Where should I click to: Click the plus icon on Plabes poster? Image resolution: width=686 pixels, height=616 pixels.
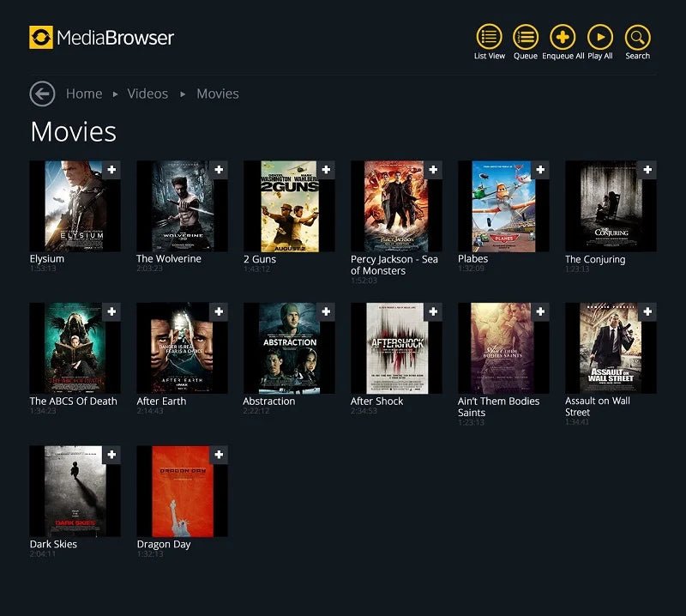[540, 169]
